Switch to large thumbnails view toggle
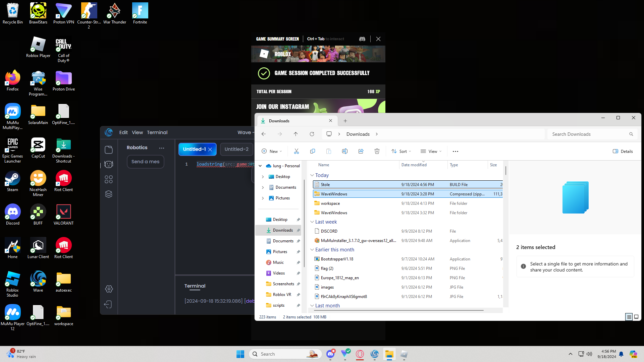The image size is (644, 362). [636, 317]
